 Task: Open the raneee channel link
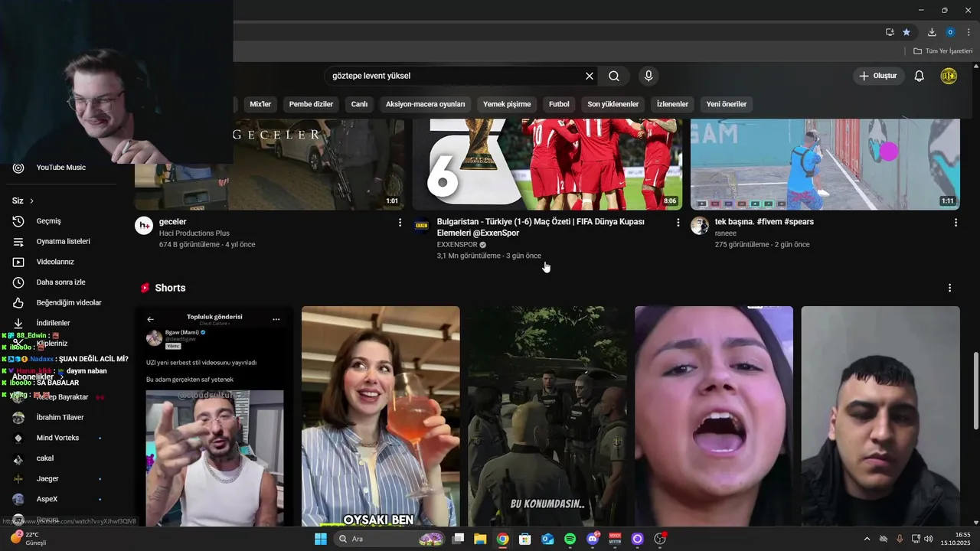pyautogui.click(x=726, y=233)
